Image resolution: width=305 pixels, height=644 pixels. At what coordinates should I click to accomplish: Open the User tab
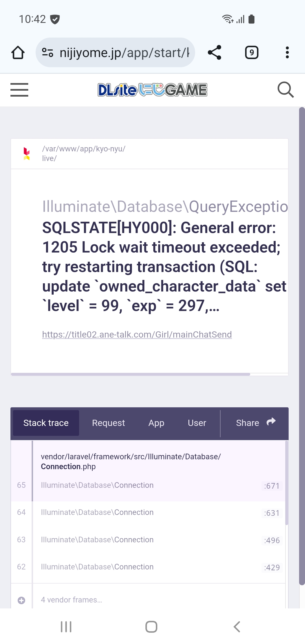tap(197, 423)
